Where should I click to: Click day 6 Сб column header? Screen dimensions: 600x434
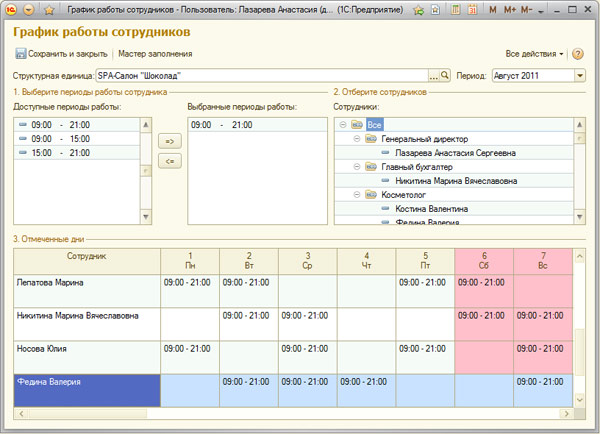484,261
